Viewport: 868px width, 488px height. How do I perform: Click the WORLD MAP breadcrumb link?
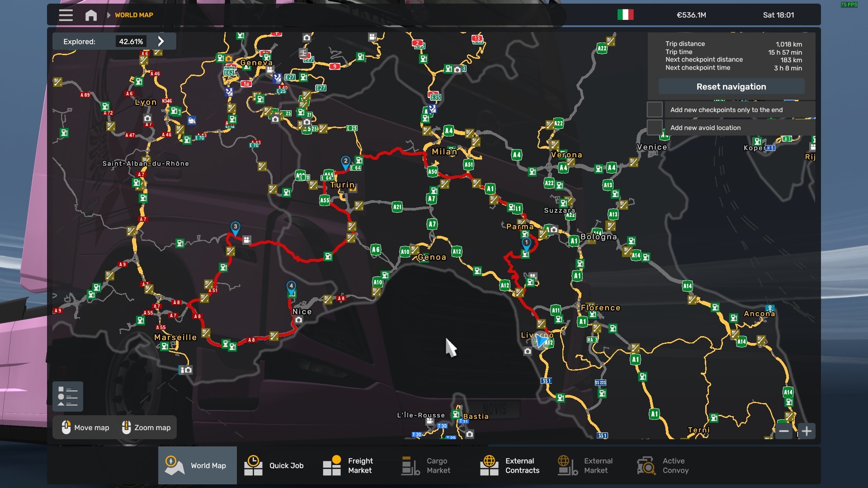tap(134, 15)
